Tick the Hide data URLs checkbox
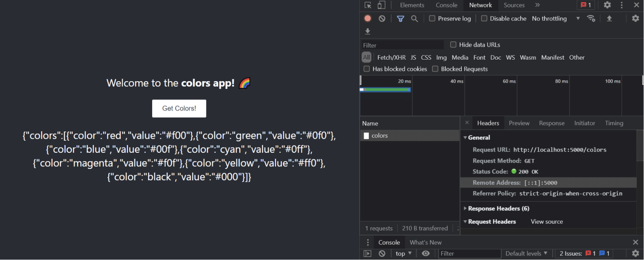Screen dimensions: 644x260 (x=453, y=45)
